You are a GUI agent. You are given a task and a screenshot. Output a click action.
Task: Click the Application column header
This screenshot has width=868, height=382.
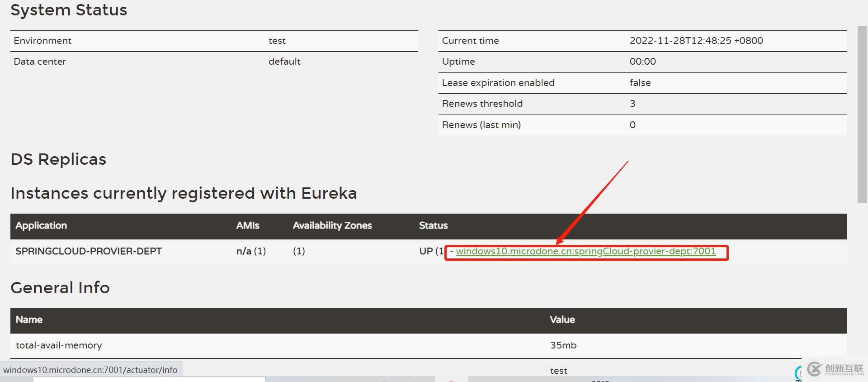41,225
